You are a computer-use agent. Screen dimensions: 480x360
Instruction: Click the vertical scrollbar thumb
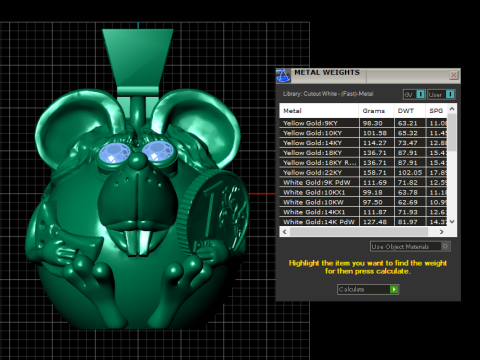click(452, 132)
